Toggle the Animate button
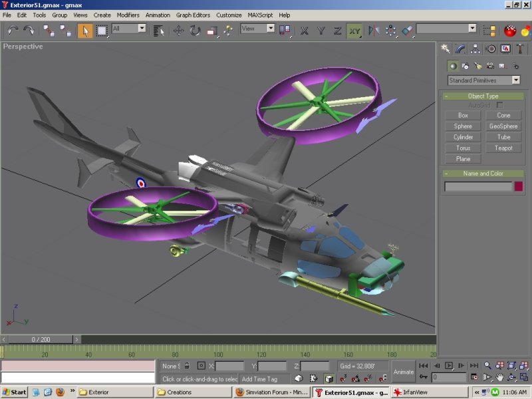This screenshot has height=399, width=532. pos(404,372)
